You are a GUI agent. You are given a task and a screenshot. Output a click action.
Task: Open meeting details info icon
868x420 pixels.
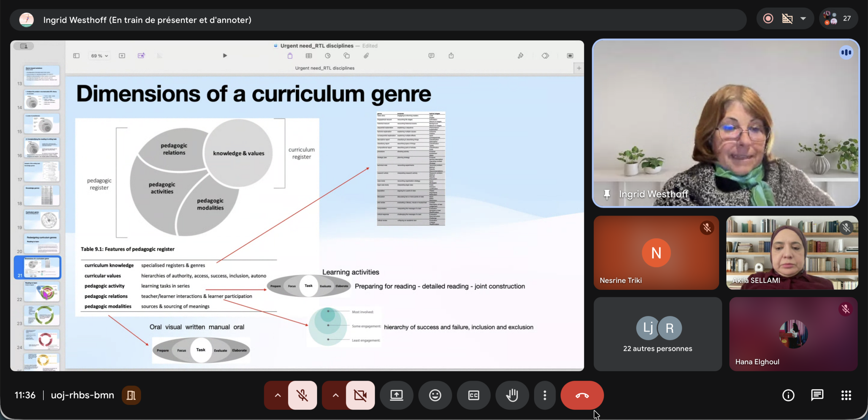coord(788,395)
